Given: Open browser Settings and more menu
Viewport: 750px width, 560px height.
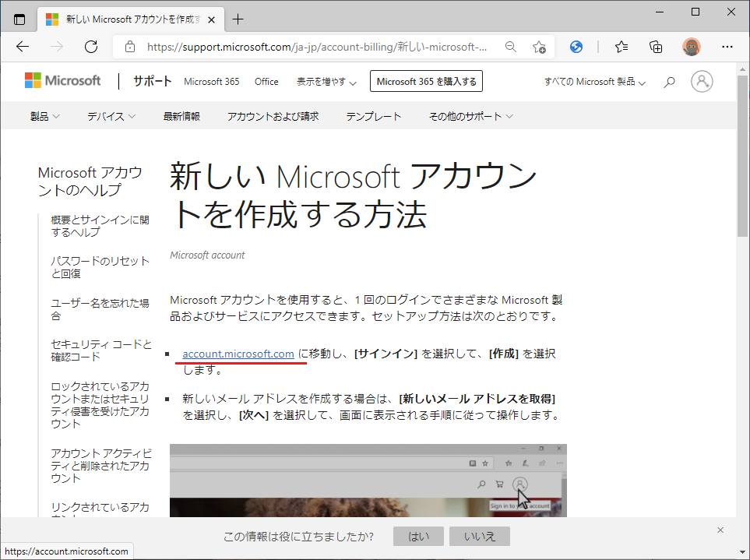Looking at the screenshot, I should (727, 47).
